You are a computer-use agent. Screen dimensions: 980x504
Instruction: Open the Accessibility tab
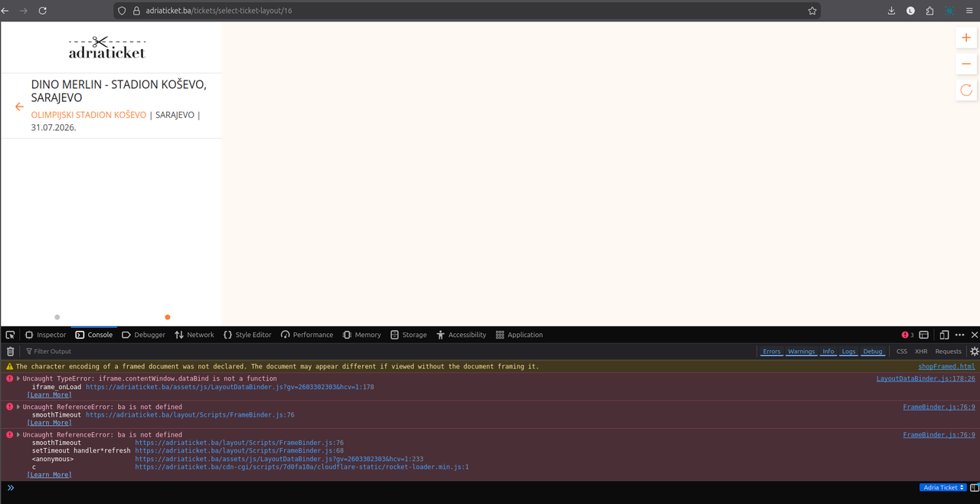tap(462, 335)
